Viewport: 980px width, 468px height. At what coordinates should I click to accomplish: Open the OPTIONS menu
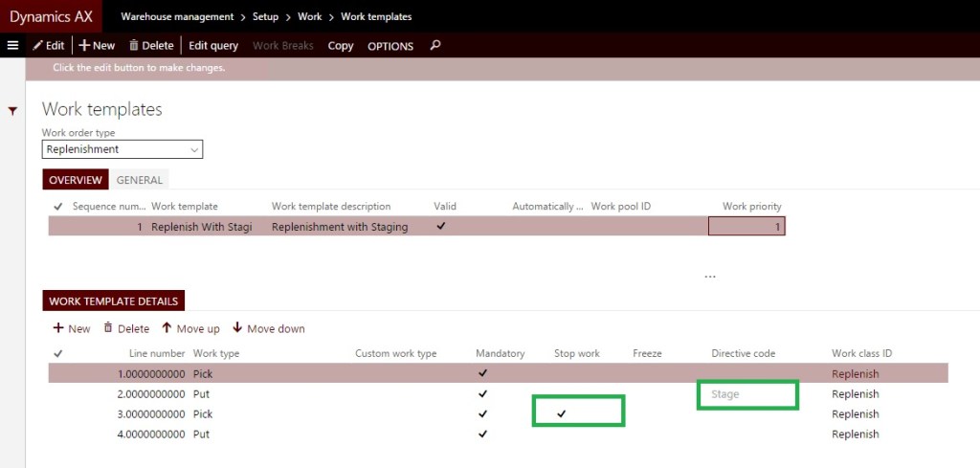[390, 46]
